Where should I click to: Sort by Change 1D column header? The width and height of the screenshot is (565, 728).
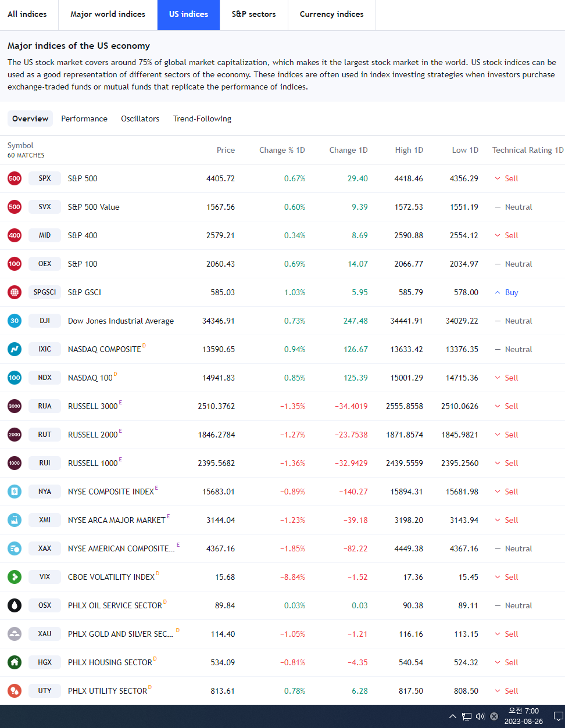tap(348, 150)
